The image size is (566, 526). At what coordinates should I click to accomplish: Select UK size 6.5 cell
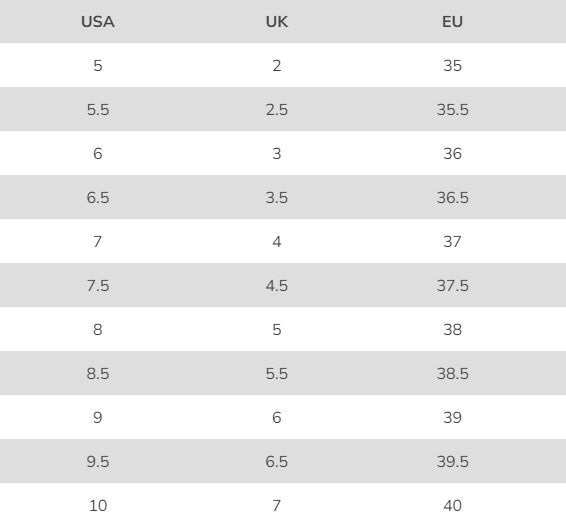point(277,462)
